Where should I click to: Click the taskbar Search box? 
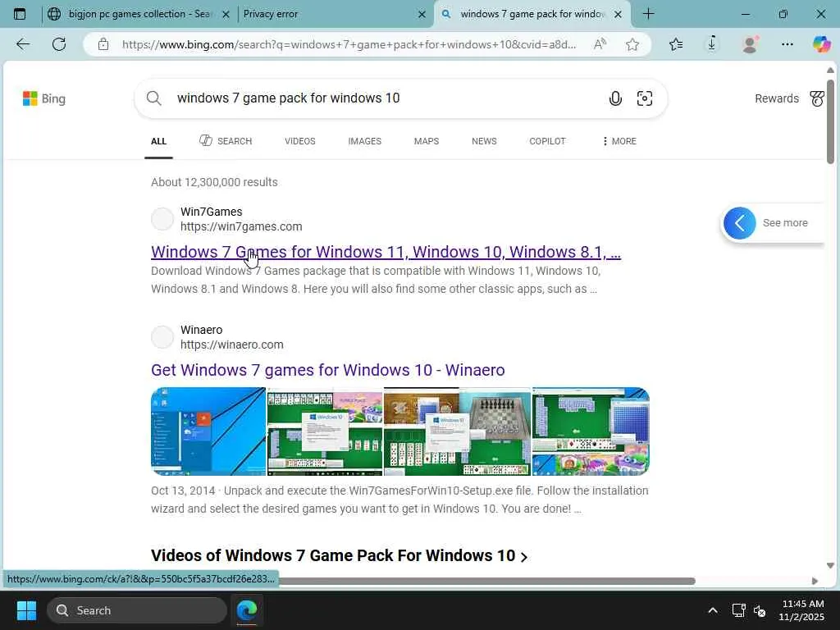(x=137, y=610)
